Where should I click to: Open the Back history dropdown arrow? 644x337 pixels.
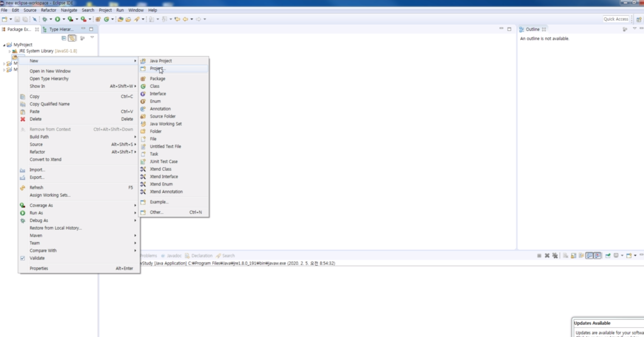click(191, 19)
